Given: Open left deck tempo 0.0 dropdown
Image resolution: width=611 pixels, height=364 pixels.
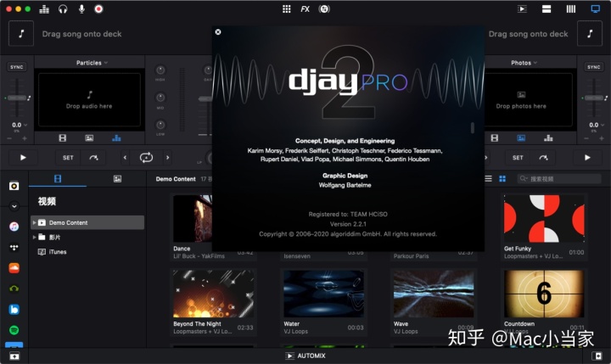Looking at the screenshot, I should coord(20,125).
